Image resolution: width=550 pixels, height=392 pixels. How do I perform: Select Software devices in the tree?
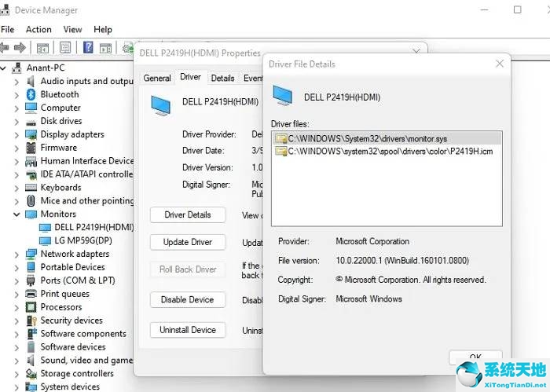tap(73, 346)
